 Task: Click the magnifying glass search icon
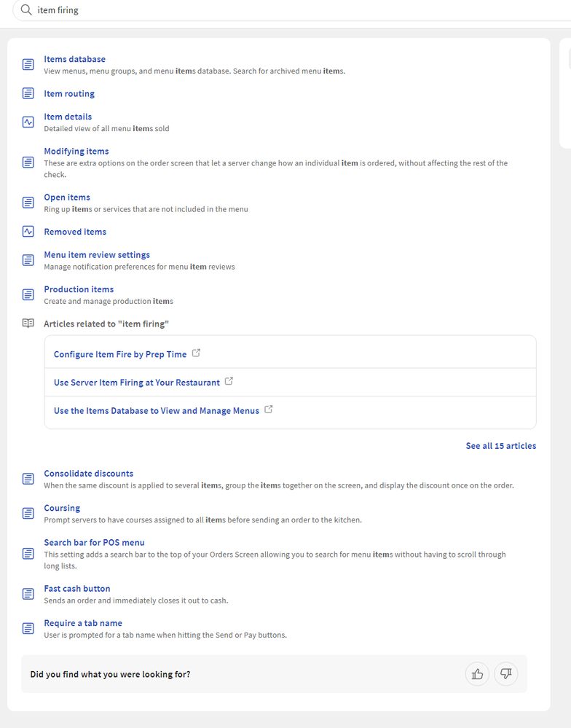26,10
